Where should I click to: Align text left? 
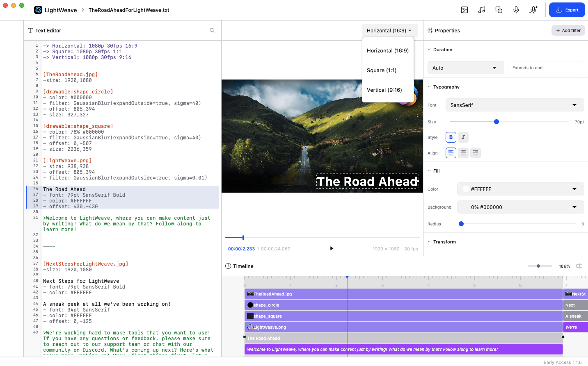451,153
